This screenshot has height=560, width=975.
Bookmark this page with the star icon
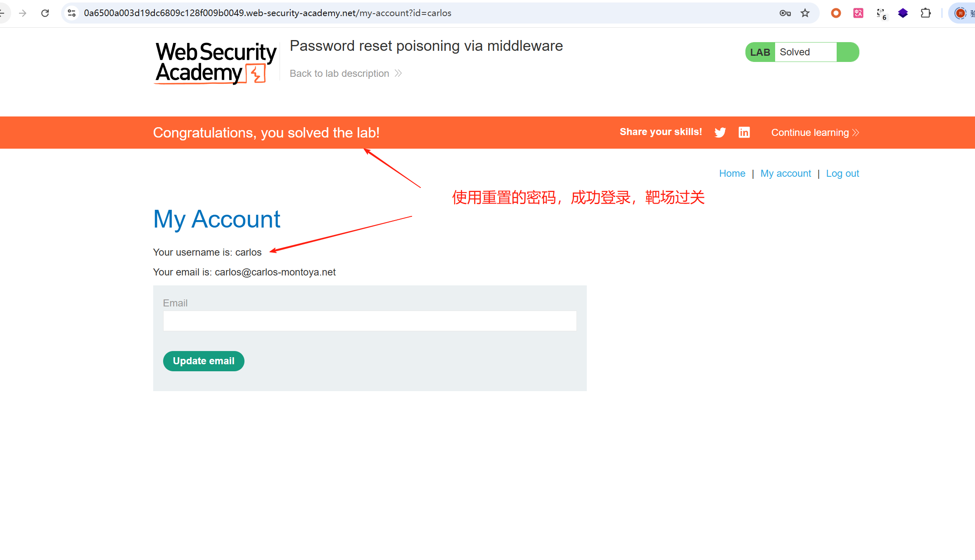pos(805,13)
